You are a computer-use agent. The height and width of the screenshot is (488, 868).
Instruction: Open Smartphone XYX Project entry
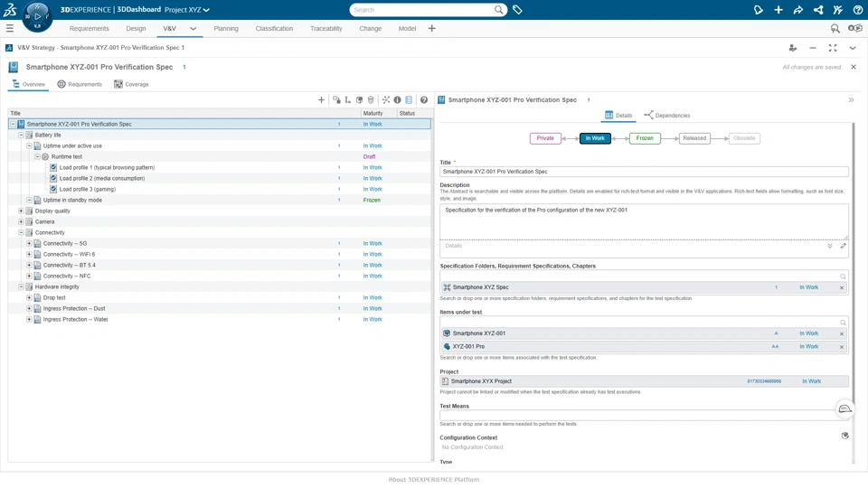[x=644, y=381]
